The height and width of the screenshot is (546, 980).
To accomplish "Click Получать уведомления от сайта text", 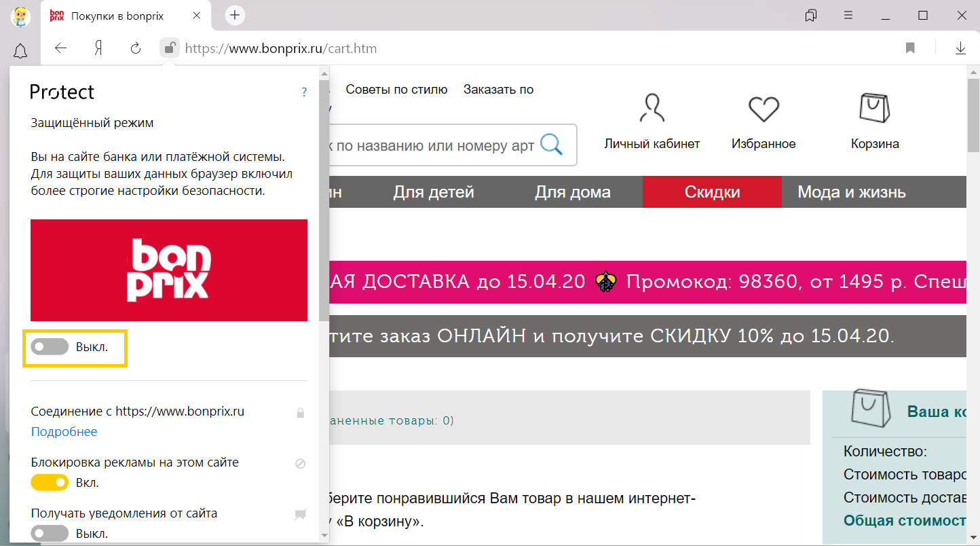I will point(124,513).
